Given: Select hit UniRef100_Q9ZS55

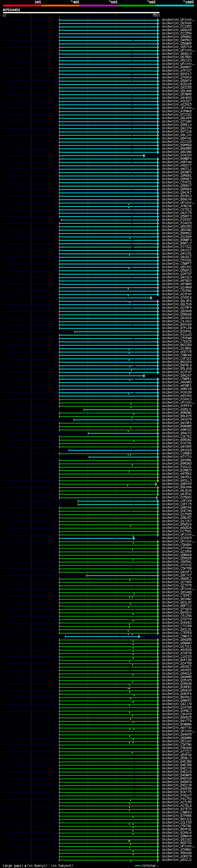Looking at the screenshot, I should coord(176,88).
